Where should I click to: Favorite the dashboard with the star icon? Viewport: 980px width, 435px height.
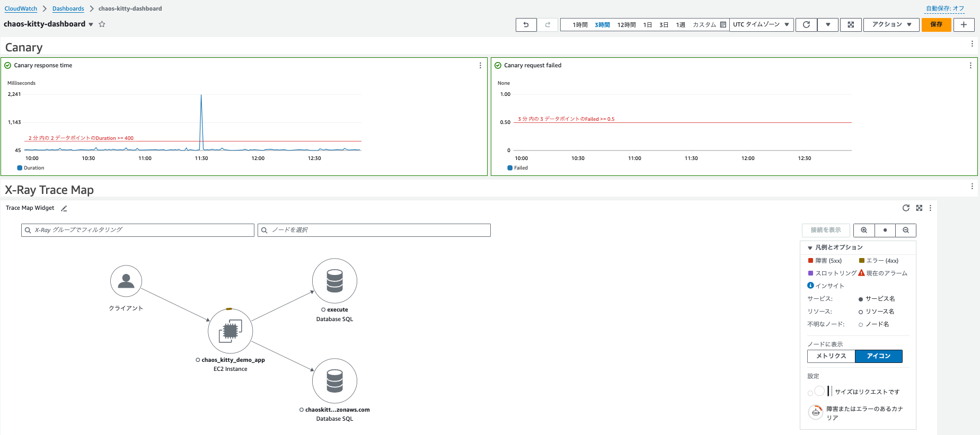point(102,24)
